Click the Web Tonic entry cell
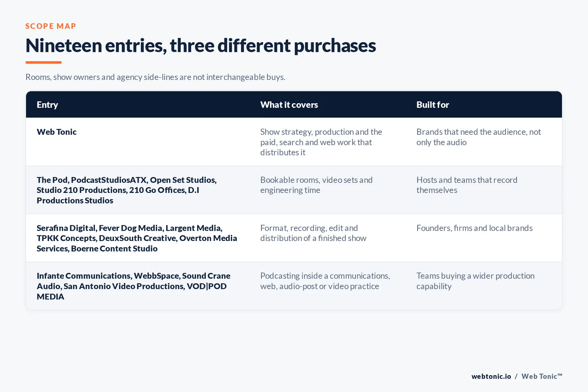588x392 pixels. tap(57, 132)
